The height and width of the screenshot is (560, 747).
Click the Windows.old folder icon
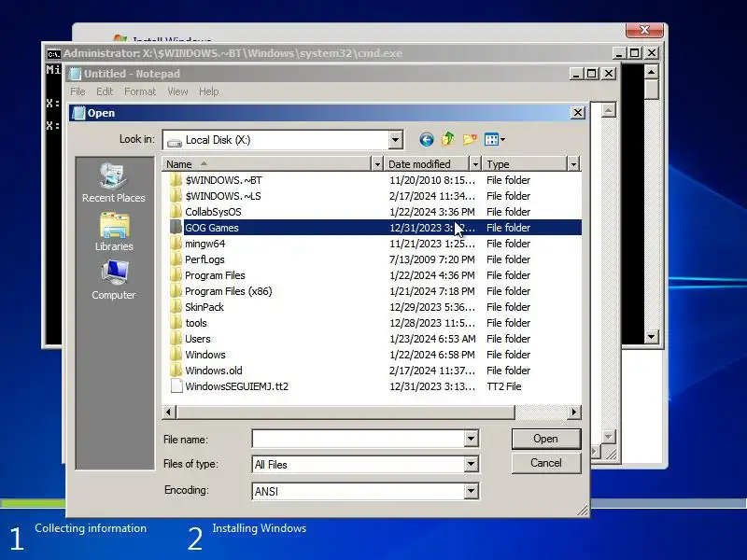point(176,371)
